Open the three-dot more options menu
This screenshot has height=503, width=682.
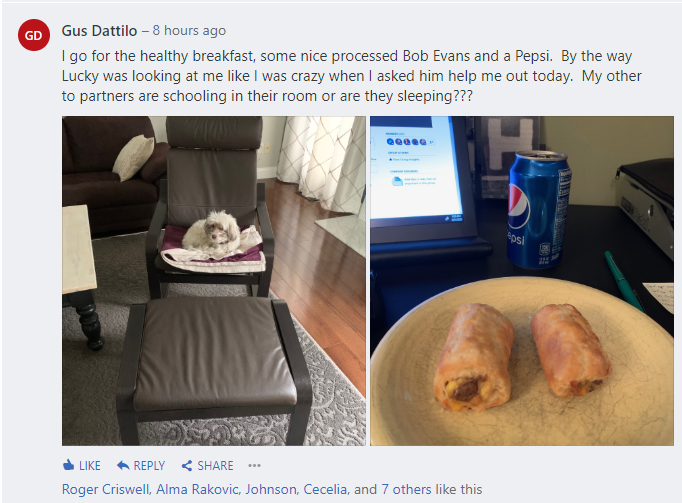click(x=254, y=466)
